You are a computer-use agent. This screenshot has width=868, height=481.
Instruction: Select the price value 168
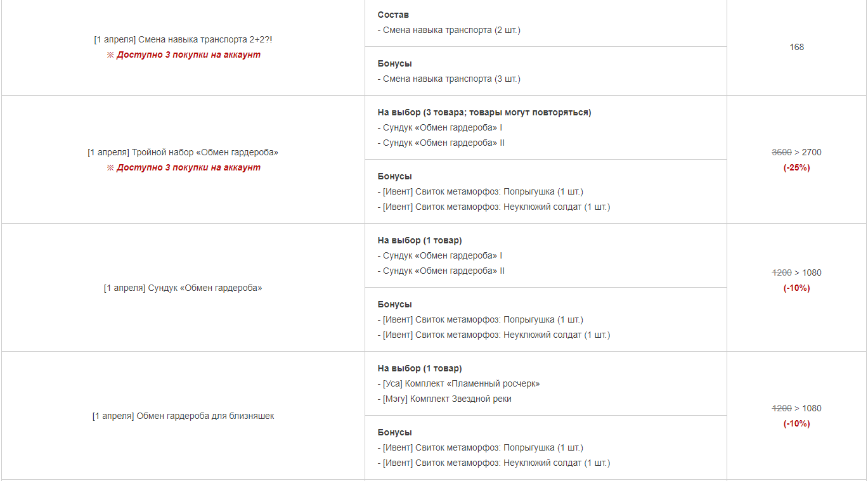pos(796,47)
